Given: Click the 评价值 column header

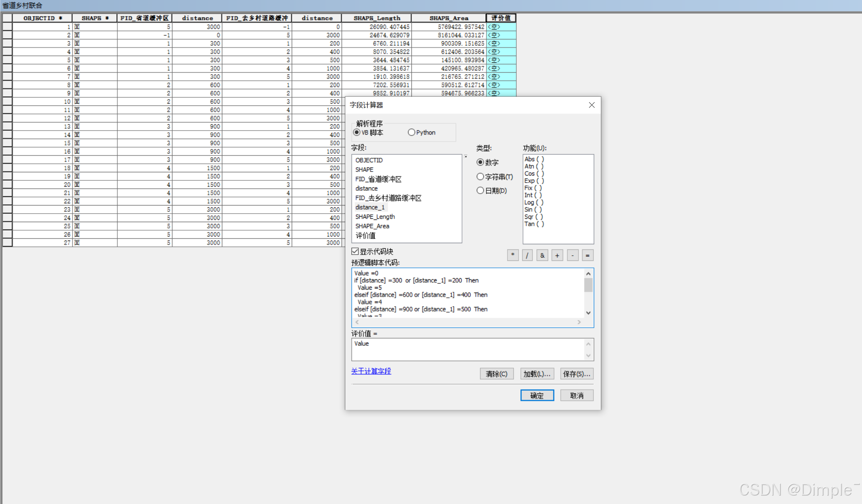Looking at the screenshot, I should pos(501,18).
